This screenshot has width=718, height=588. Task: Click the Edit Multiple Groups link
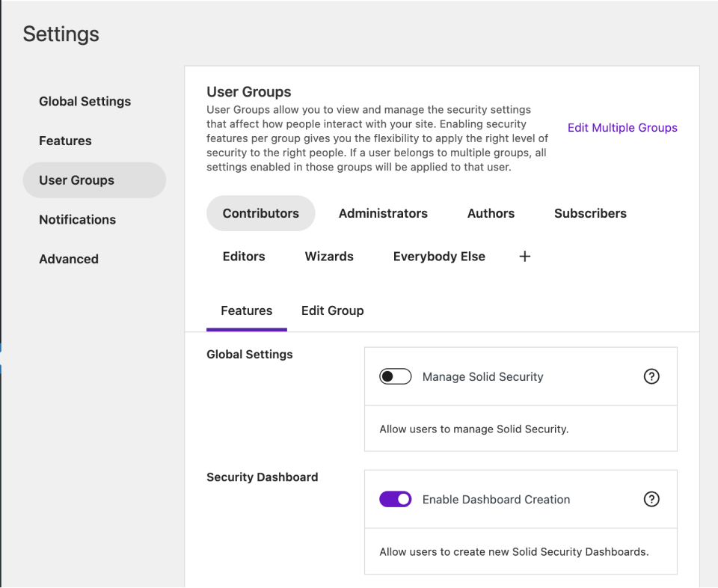[x=622, y=128]
